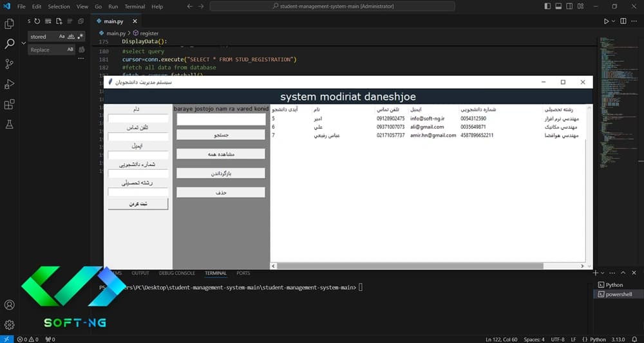This screenshot has width=644, height=343.
Task: Click the جستجو search button
Action: tap(221, 134)
